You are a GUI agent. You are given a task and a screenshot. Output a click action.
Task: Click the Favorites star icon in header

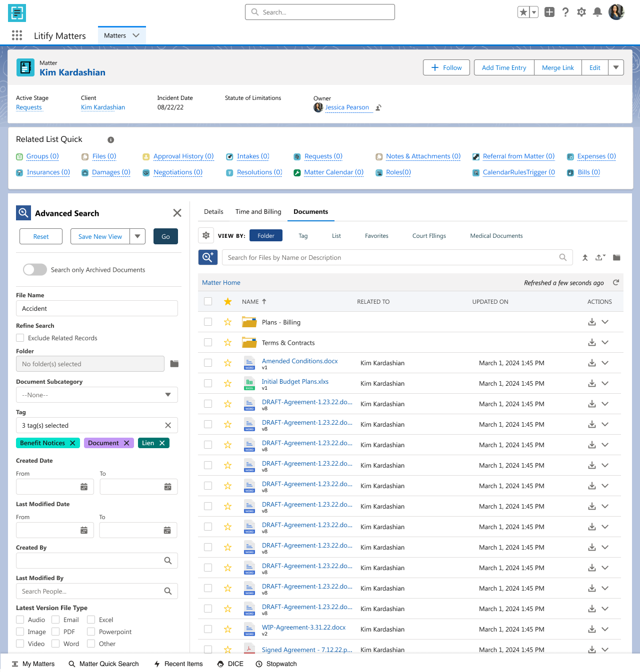click(523, 12)
